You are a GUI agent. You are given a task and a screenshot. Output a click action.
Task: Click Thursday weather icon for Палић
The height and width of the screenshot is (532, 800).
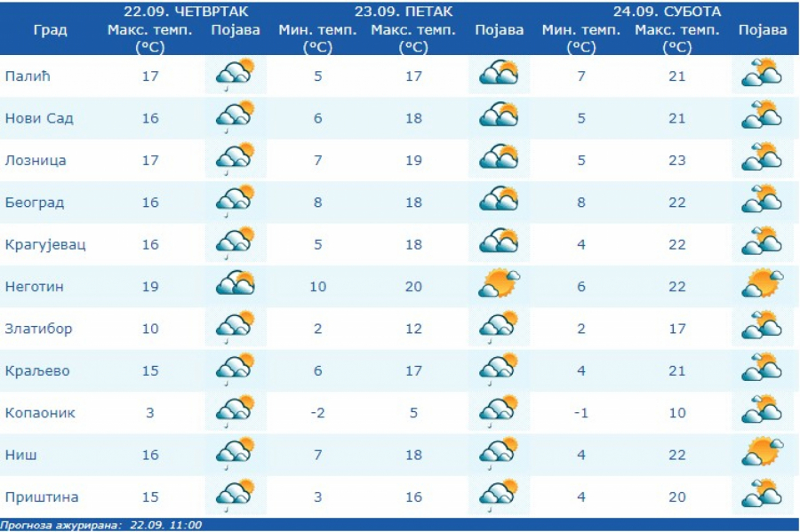pyautogui.click(x=235, y=75)
